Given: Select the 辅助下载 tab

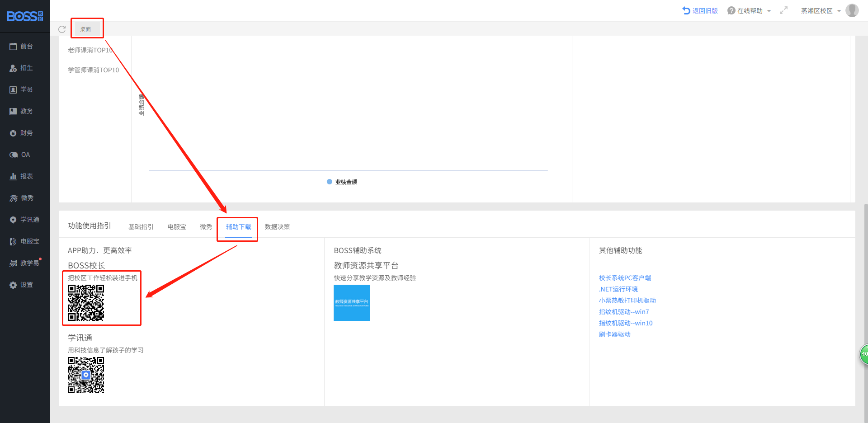Looking at the screenshot, I should tap(238, 227).
